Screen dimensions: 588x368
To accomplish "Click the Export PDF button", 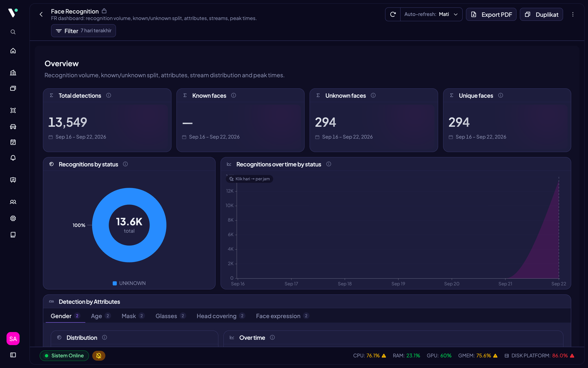I will coord(491,14).
